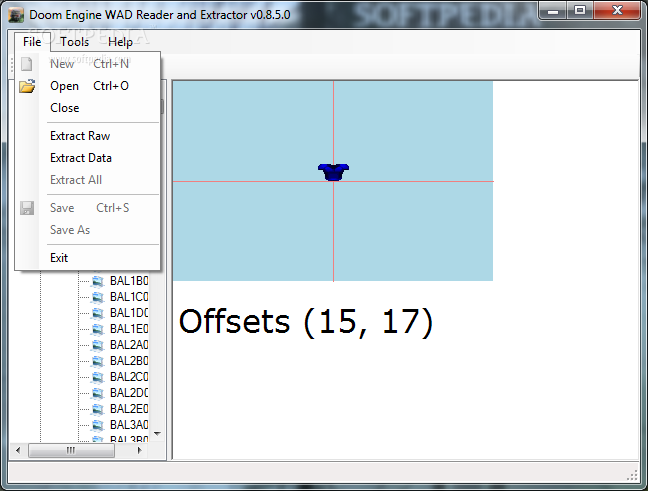Close the WAD Reader window
648x491 pixels.
pyautogui.click(x=617, y=10)
